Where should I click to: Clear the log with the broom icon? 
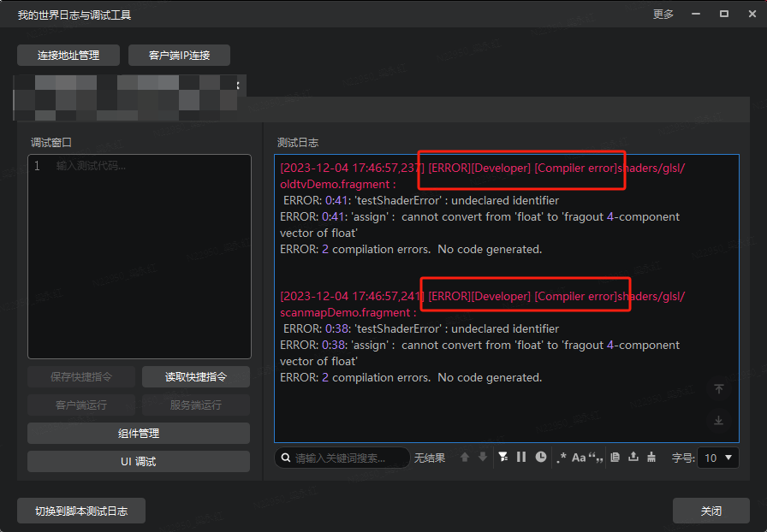coord(651,458)
